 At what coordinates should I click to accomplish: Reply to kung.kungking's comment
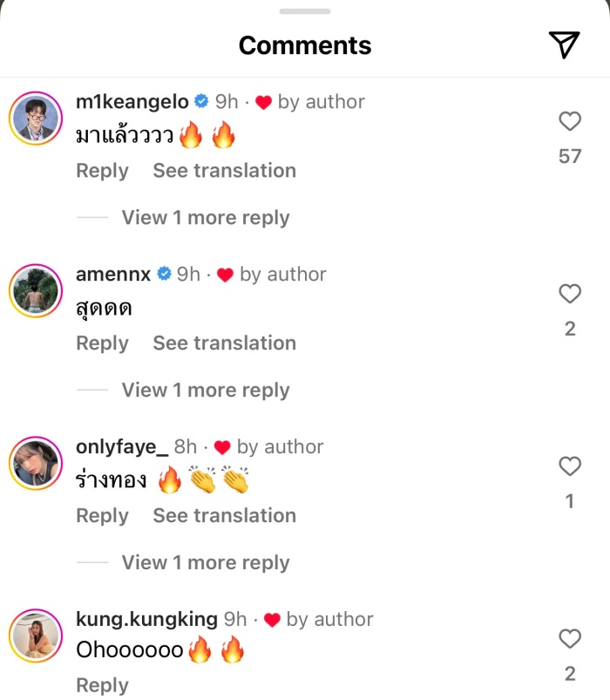[102, 685]
